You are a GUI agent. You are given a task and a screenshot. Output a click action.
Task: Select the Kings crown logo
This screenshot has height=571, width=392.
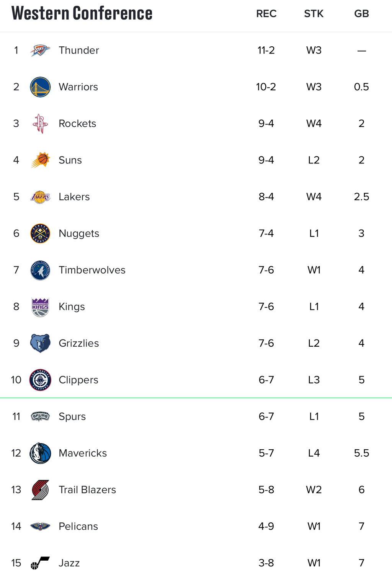coord(40,307)
